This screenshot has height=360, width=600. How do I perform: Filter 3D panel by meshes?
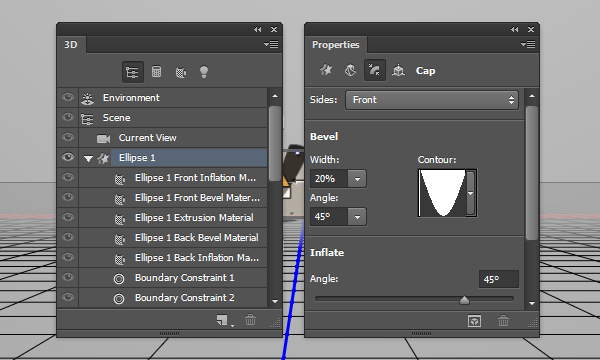(x=157, y=72)
